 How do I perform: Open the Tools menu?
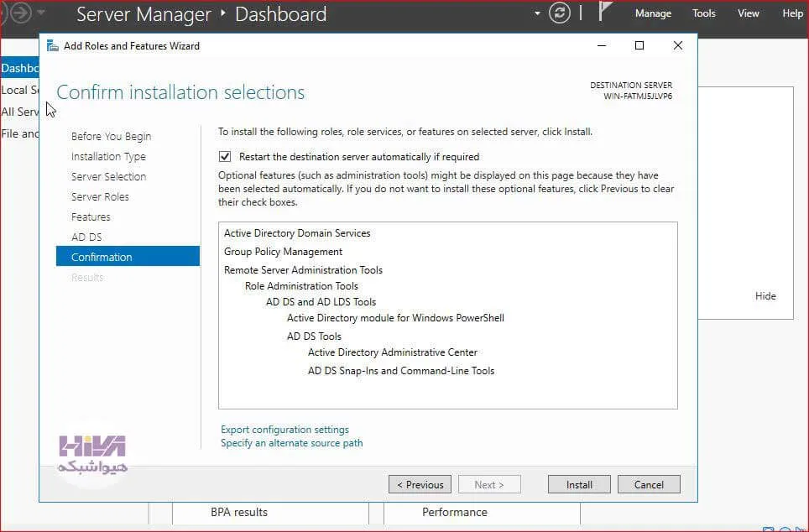pos(704,13)
